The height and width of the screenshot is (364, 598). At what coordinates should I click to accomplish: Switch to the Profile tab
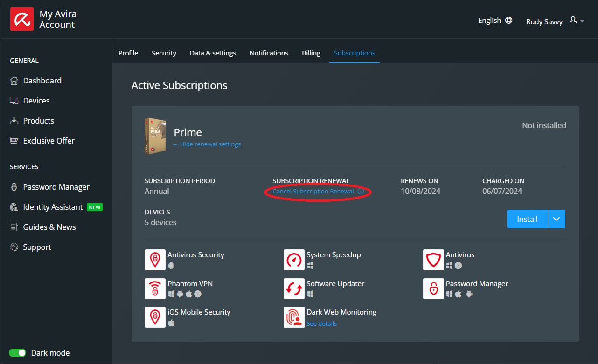click(128, 53)
